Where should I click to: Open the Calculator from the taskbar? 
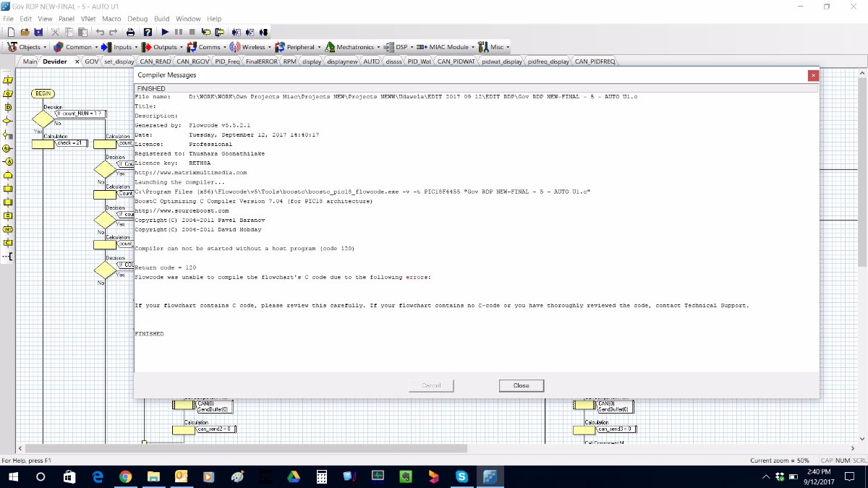tap(321, 476)
